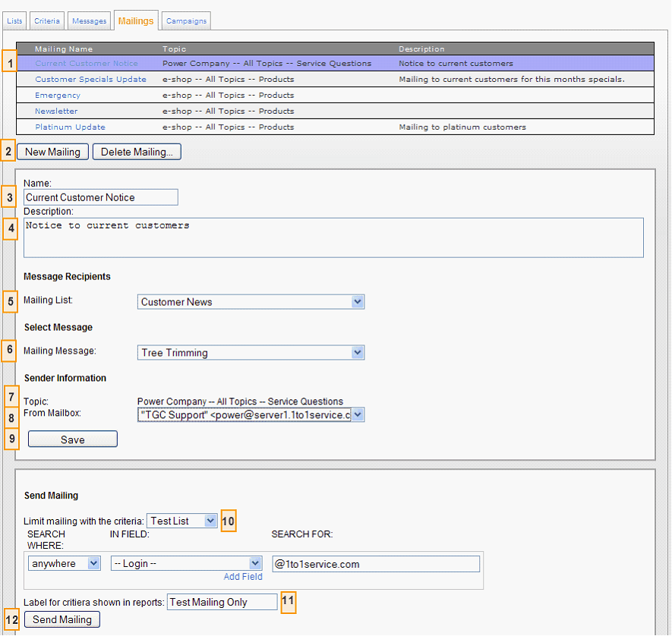Open the Customer Specials Update mailing
This screenshot has width=672, height=636.
90,80
